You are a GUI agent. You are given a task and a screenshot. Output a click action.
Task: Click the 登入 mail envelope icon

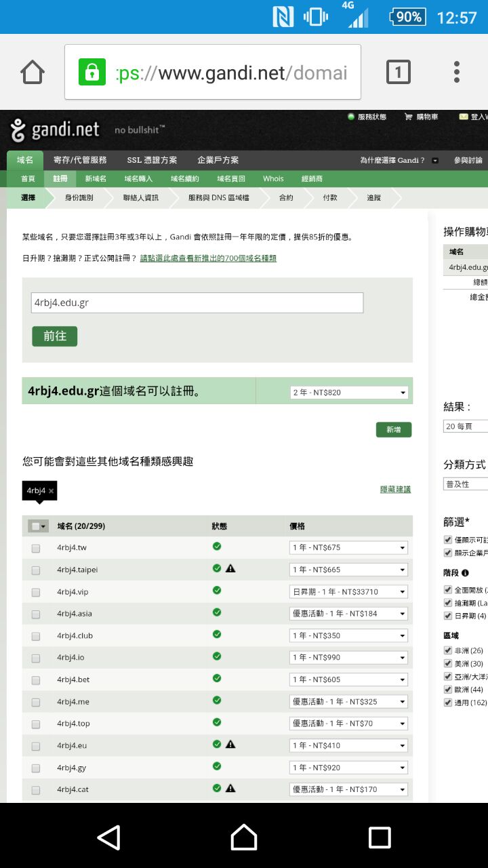pyautogui.click(x=464, y=117)
